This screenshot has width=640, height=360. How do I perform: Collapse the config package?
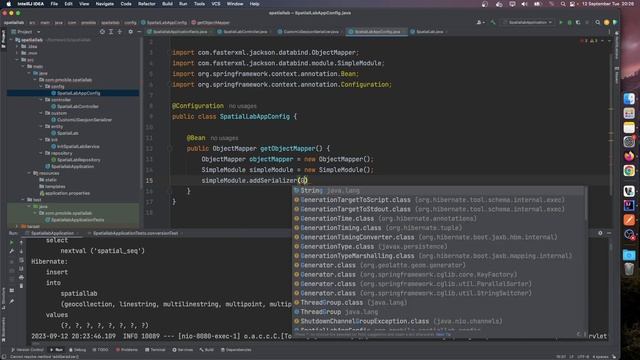[x=41, y=87]
